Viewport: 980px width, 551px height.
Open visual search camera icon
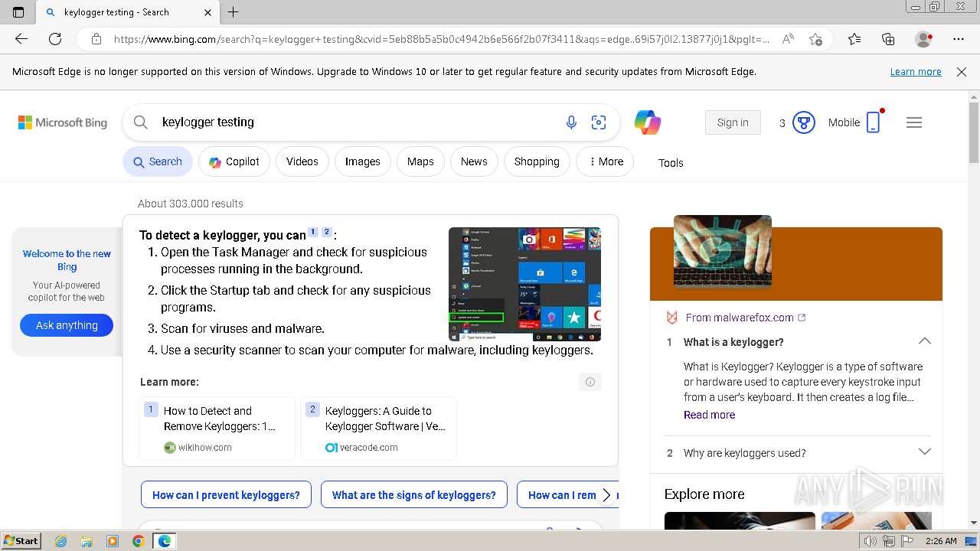tap(599, 122)
